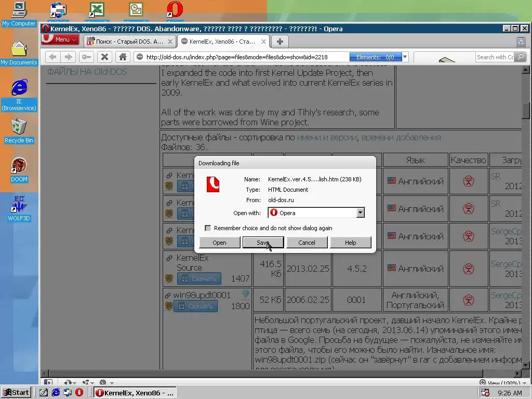Click the 'Search with' input field
The height and width of the screenshot is (399, 532).
tap(495, 57)
